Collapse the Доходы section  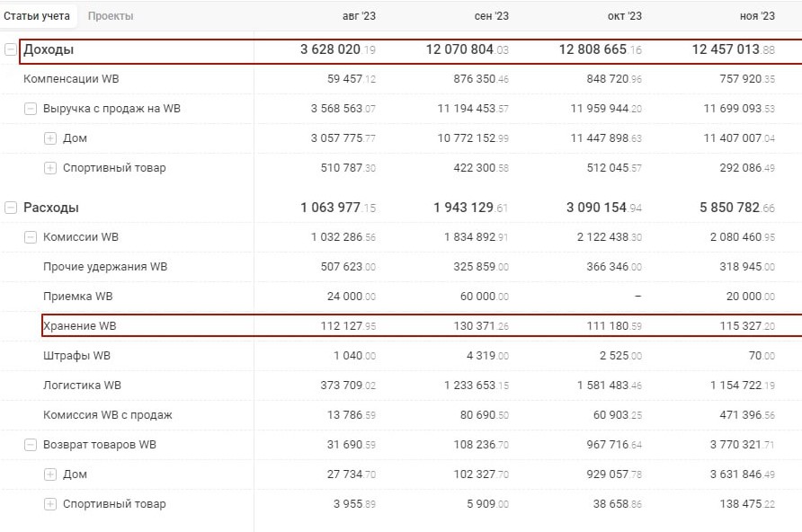coord(11,50)
